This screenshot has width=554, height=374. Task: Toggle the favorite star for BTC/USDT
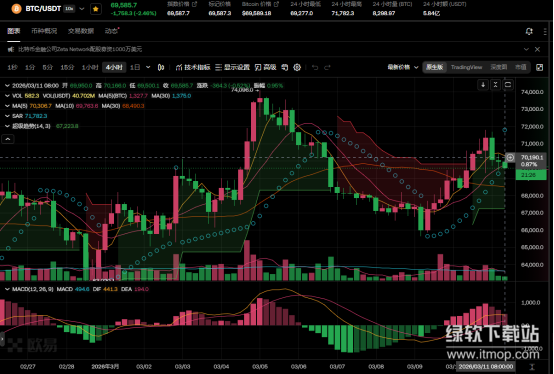95,9
